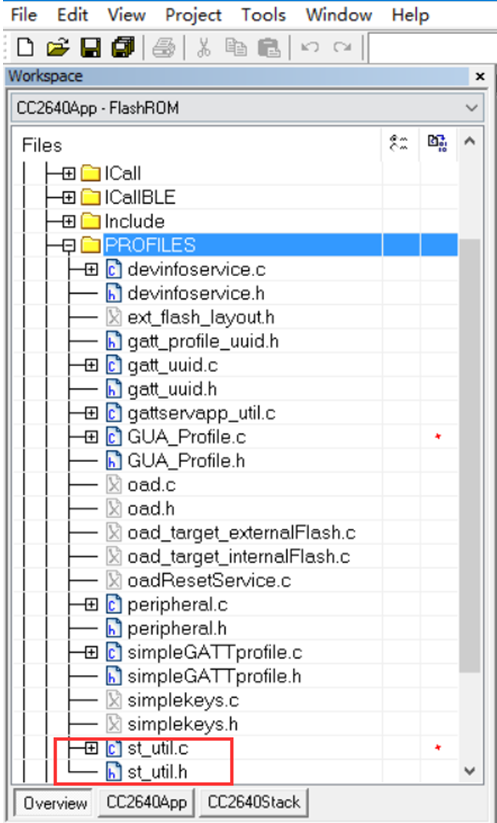This screenshot has height=823, width=497.
Task: Click the devinfoservice.c file icon
Action: (113, 269)
